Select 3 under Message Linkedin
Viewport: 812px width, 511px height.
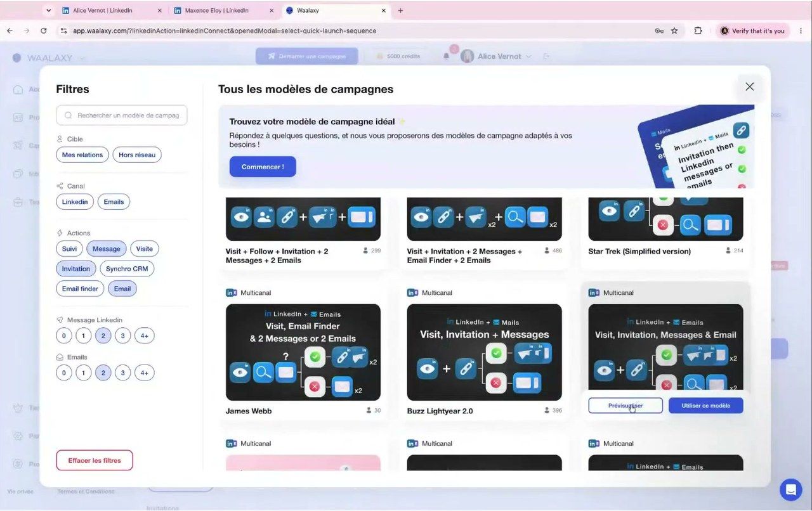(123, 335)
